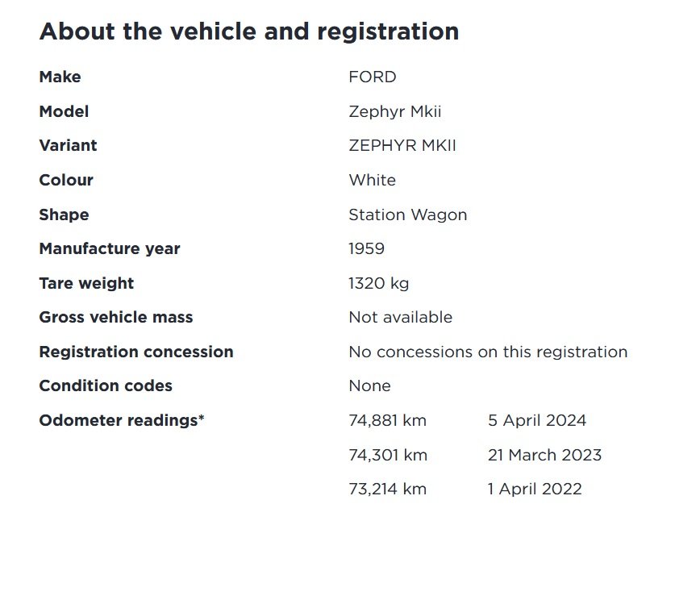
Task: Click the Condition codes 'None' value
Action: coord(369,386)
